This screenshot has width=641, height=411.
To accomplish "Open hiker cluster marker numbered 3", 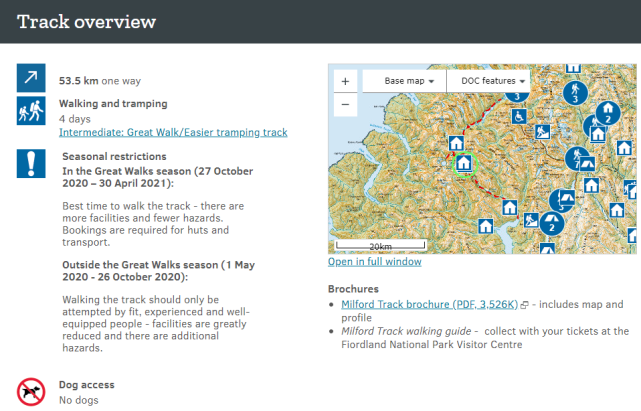I will pyautogui.click(x=575, y=95).
